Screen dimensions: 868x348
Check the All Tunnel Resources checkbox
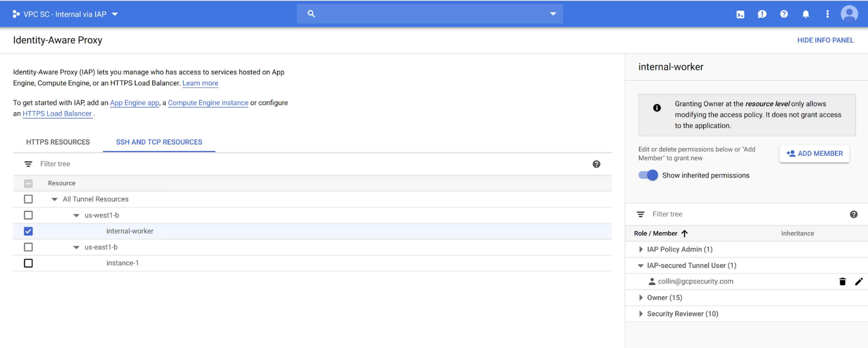click(28, 199)
